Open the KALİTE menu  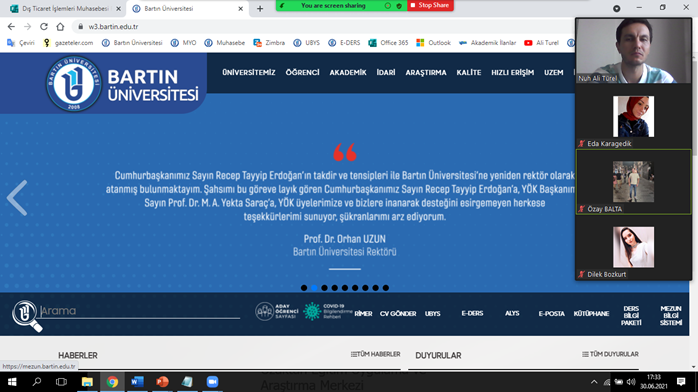pyautogui.click(x=469, y=73)
